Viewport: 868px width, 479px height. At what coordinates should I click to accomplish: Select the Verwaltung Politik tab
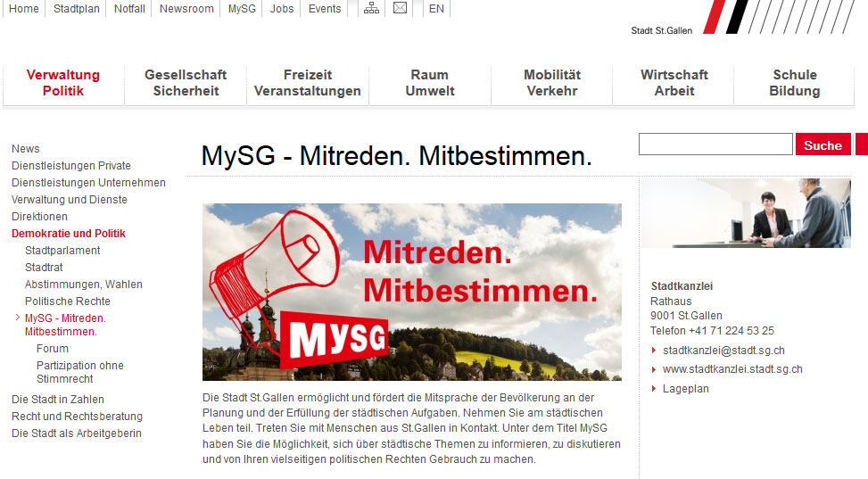(x=63, y=83)
